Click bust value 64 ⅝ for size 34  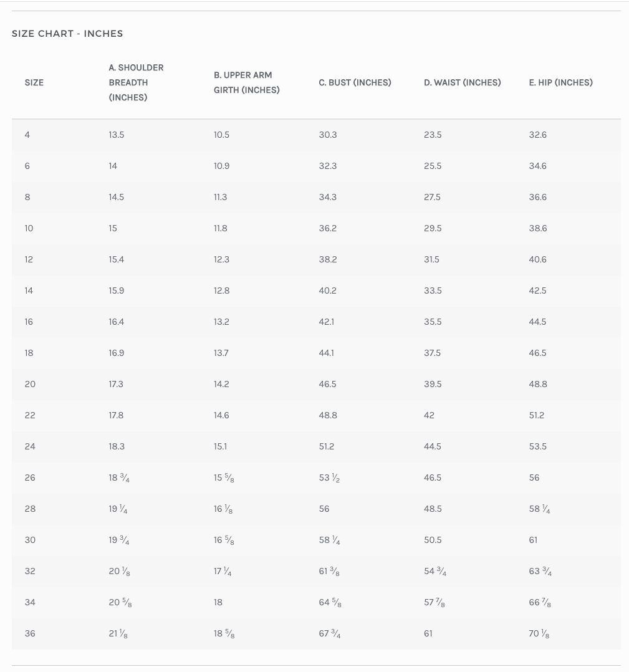click(330, 603)
